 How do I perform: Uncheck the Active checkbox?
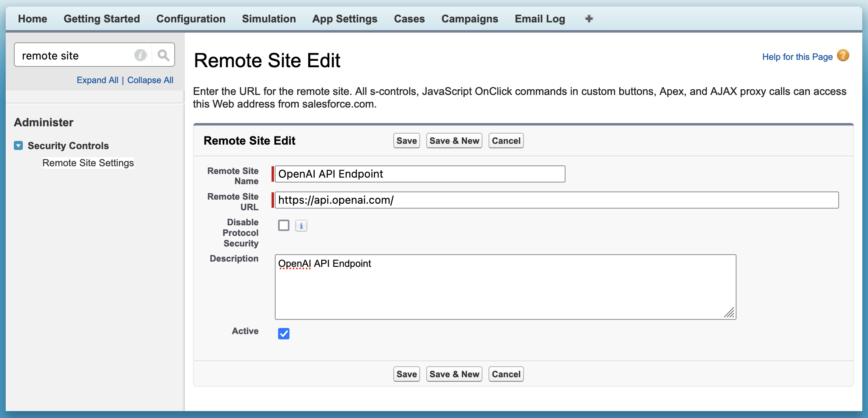point(284,334)
